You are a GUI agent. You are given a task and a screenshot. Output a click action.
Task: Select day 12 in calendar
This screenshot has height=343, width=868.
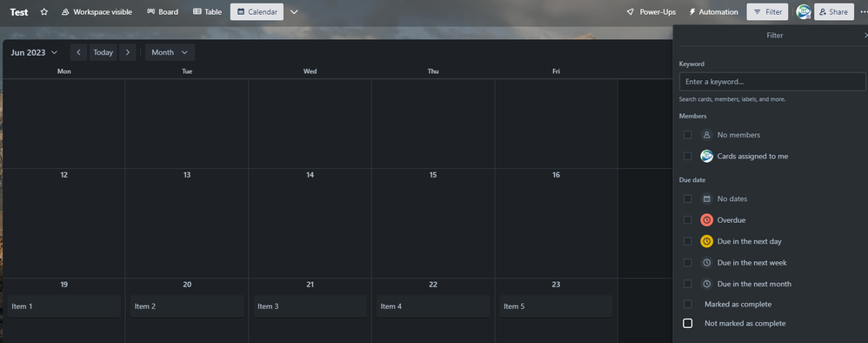64,175
